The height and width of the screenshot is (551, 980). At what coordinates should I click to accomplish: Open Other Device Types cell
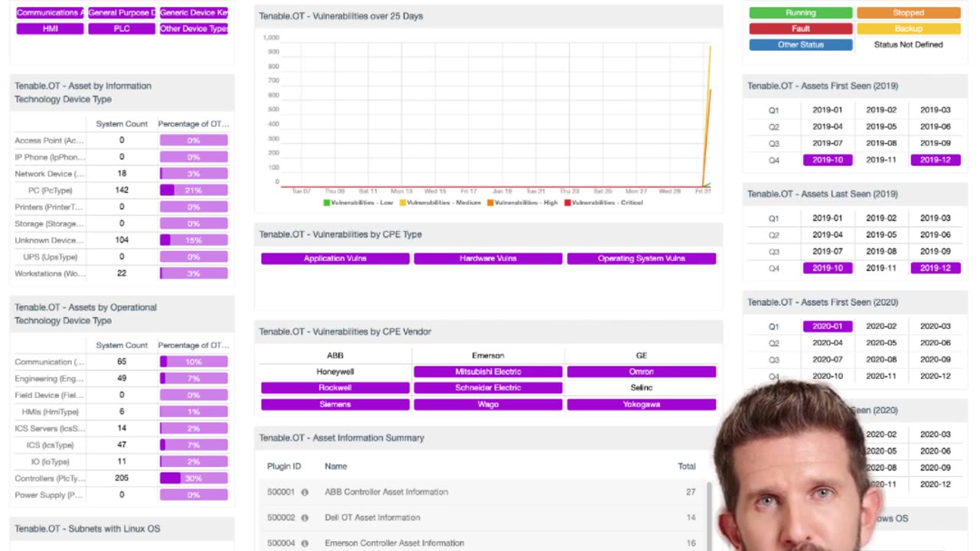pos(194,28)
